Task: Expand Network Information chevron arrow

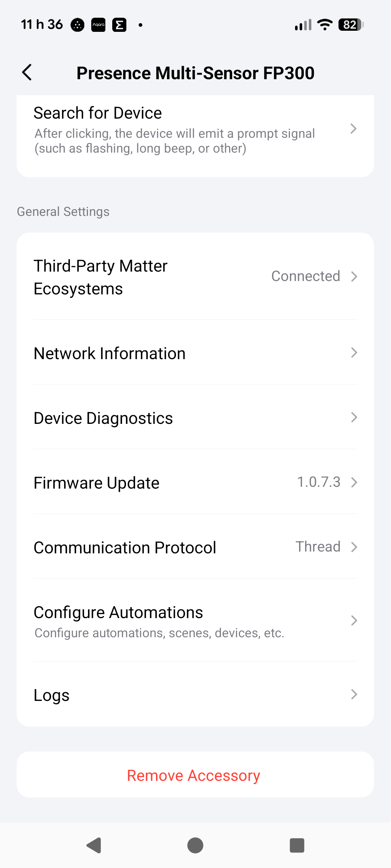Action: [354, 353]
